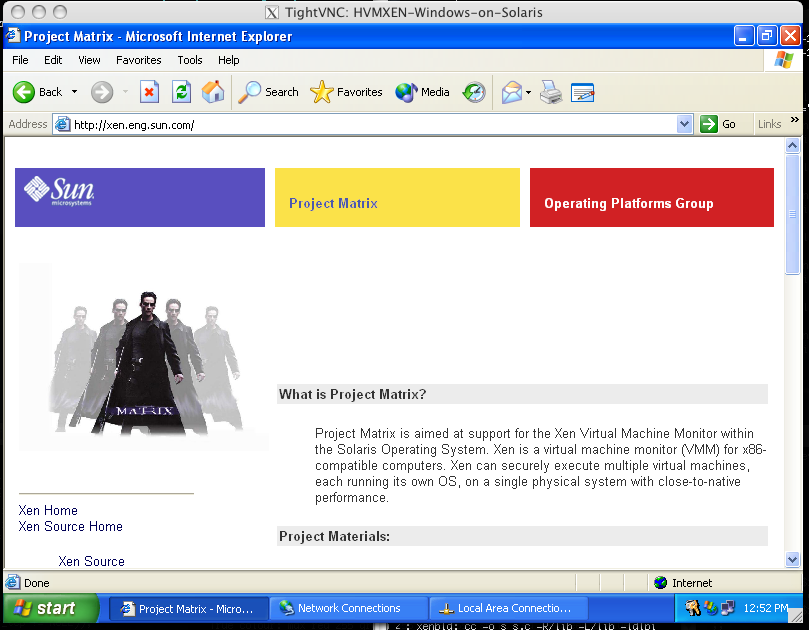Open the History toolbar icon
Viewport: 809px width, 630px height.
pos(474,92)
